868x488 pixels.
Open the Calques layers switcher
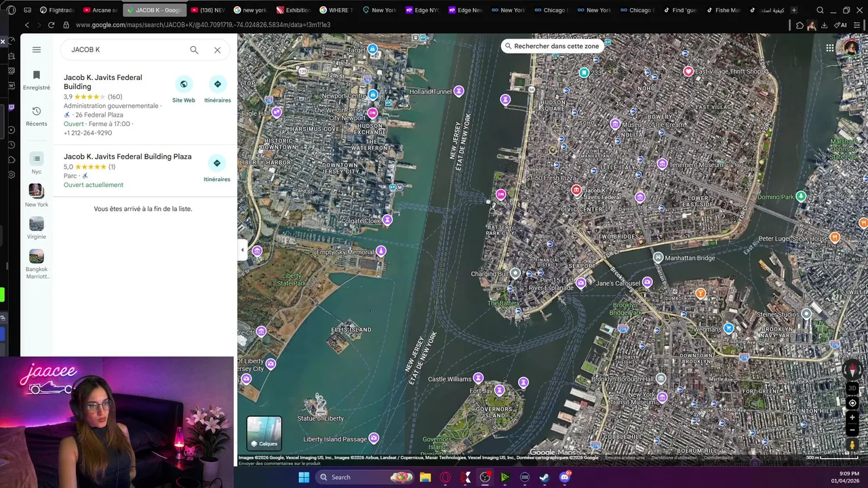tap(264, 433)
